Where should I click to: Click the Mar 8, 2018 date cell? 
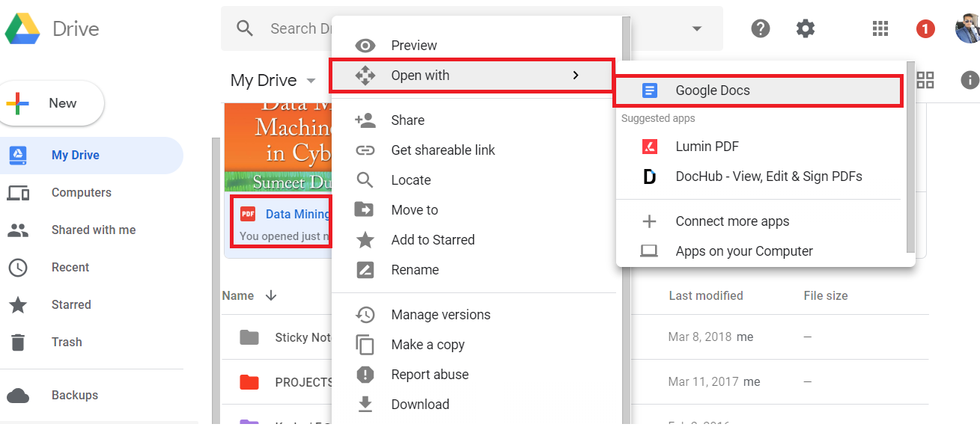coord(700,337)
